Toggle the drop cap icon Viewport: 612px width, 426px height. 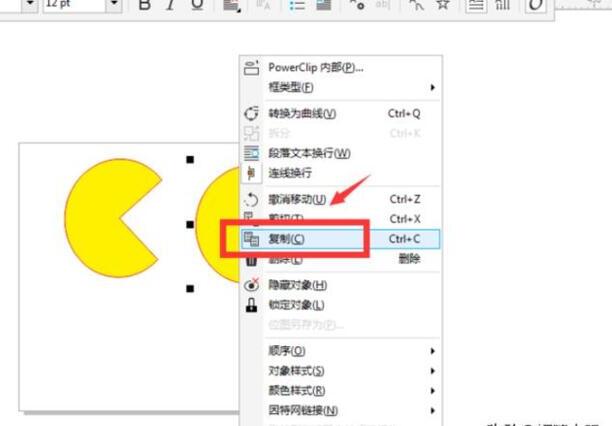pyautogui.click(x=324, y=5)
